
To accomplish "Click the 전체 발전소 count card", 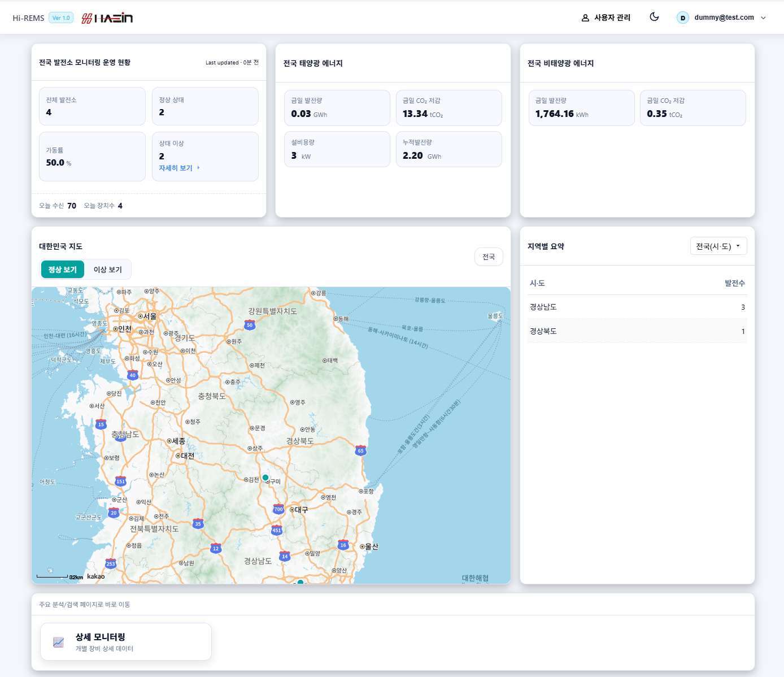I will coord(92,106).
